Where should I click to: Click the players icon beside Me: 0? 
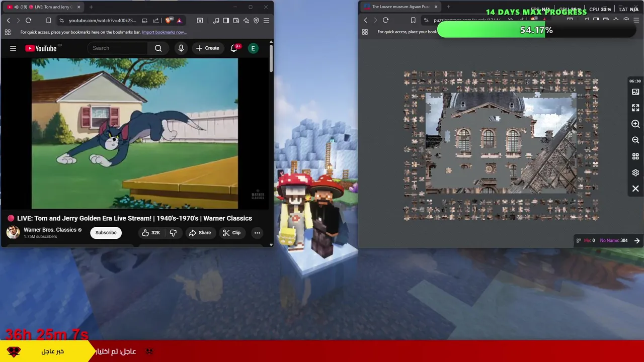click(579, 240)
